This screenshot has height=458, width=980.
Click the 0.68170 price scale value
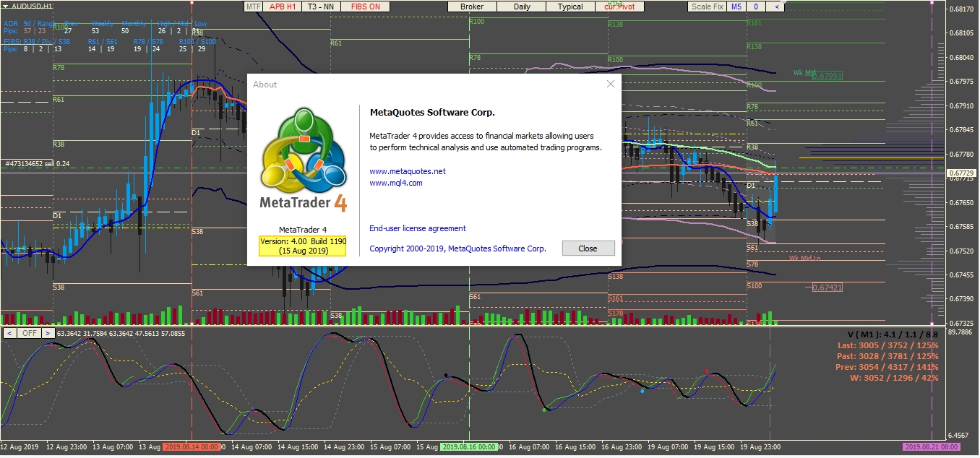coord(961,9)
